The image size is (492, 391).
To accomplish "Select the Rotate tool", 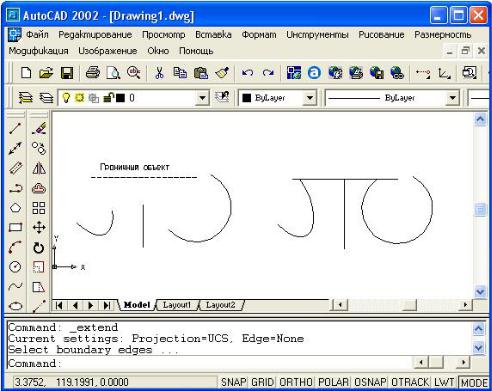I will (x=39, y=248).
